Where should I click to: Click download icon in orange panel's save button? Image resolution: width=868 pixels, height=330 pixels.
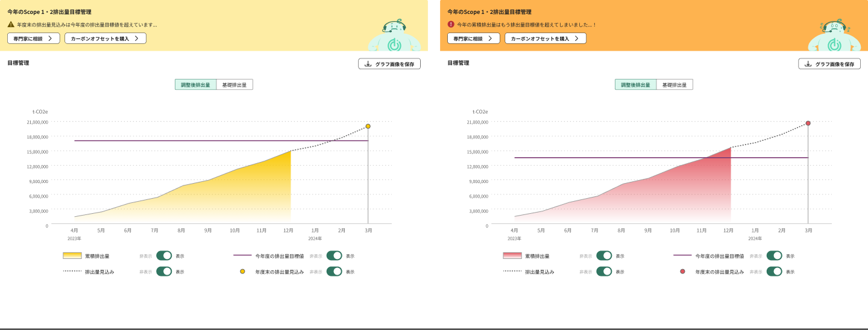808,64
